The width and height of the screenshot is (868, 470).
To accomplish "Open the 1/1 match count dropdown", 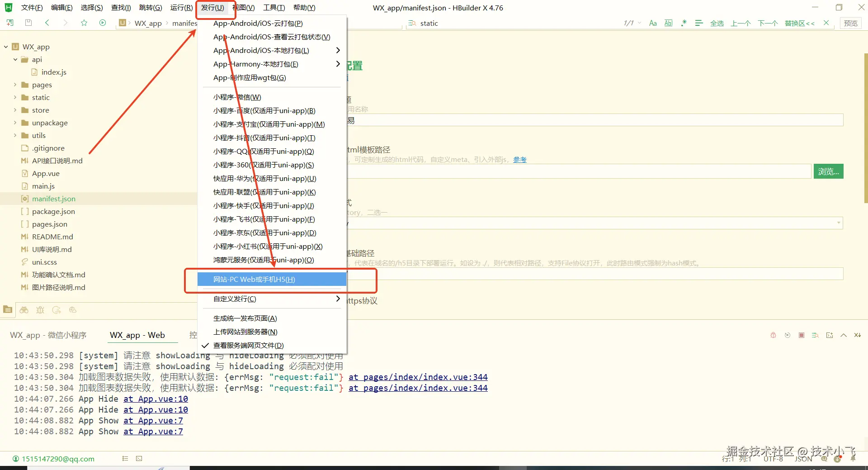I will tap(632, 23).
